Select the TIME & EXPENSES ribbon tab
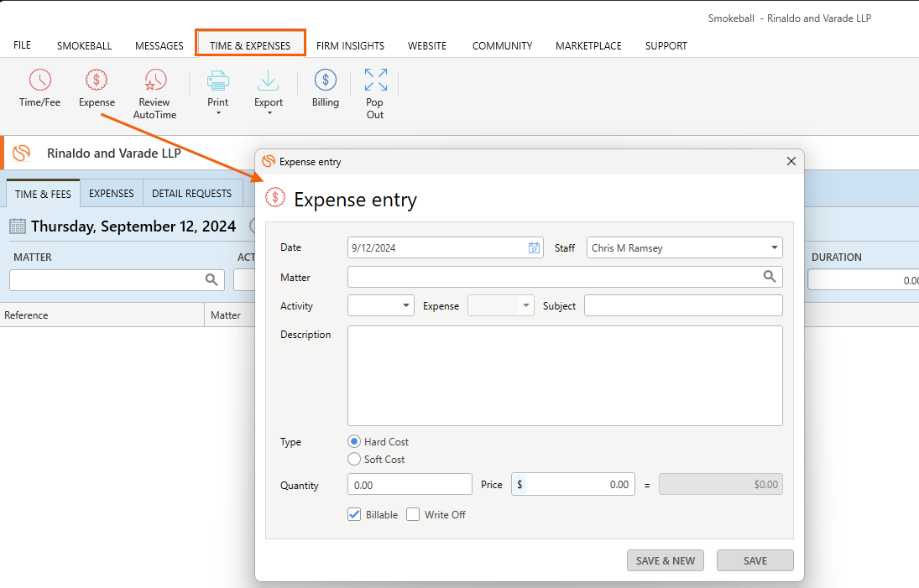This screenshot has width=919, height=588. 250,44
